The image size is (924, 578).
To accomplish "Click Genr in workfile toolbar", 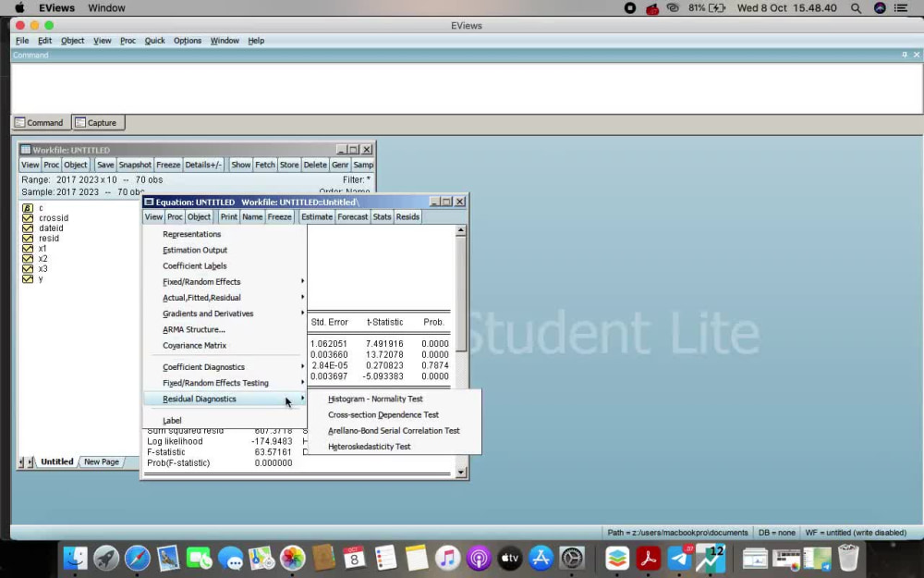I will (x=340, y=166).
